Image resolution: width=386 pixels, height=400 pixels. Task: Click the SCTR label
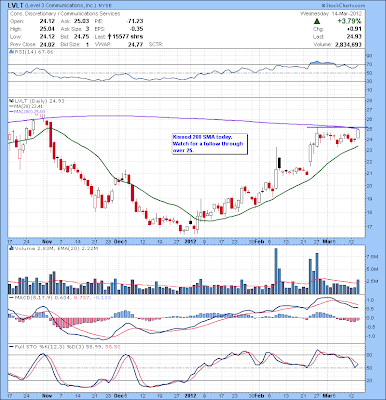tap(155, 44)
